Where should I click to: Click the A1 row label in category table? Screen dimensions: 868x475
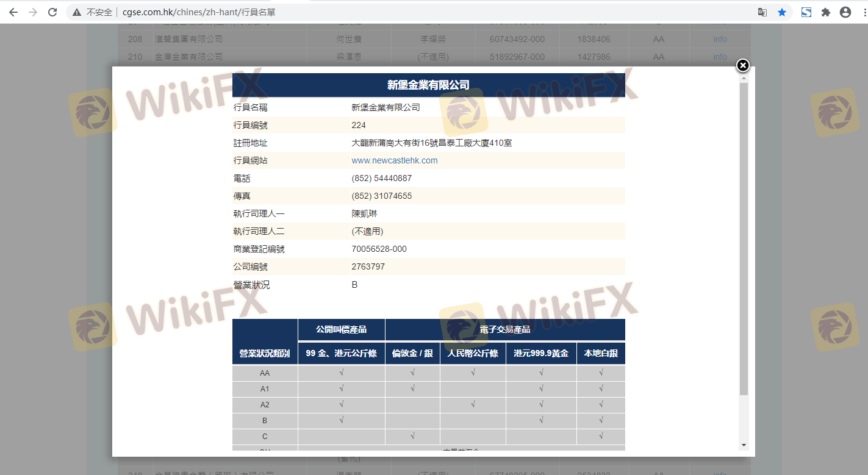point(265,389)
